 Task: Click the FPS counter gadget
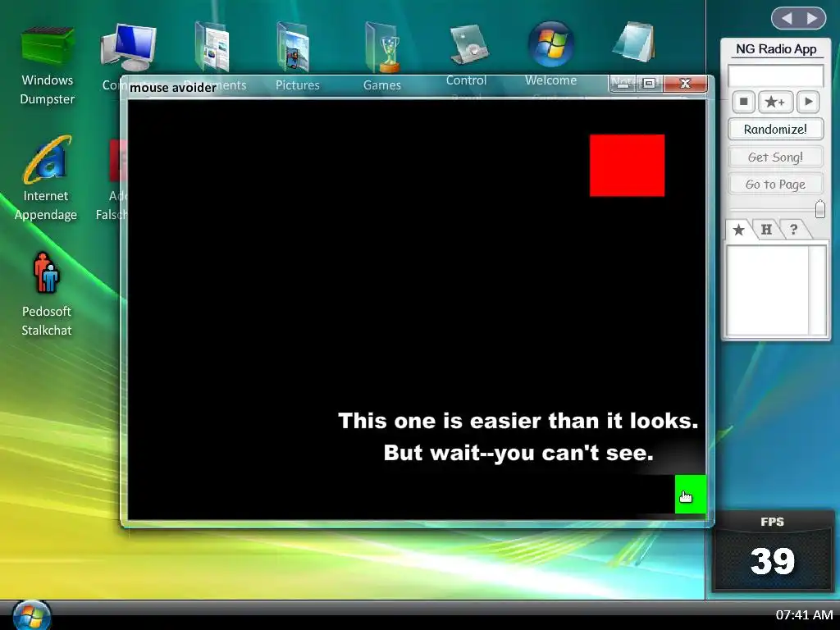pos(773,550)
